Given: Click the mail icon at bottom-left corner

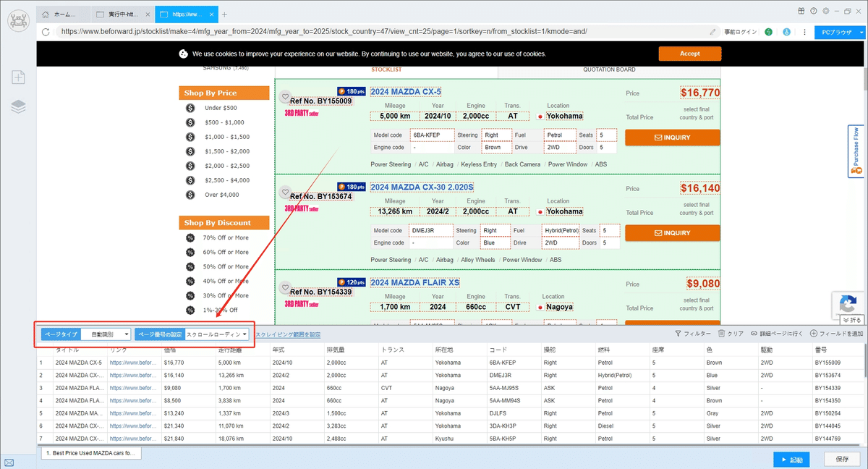Looking at the screenshot, I should click(9, 462).
